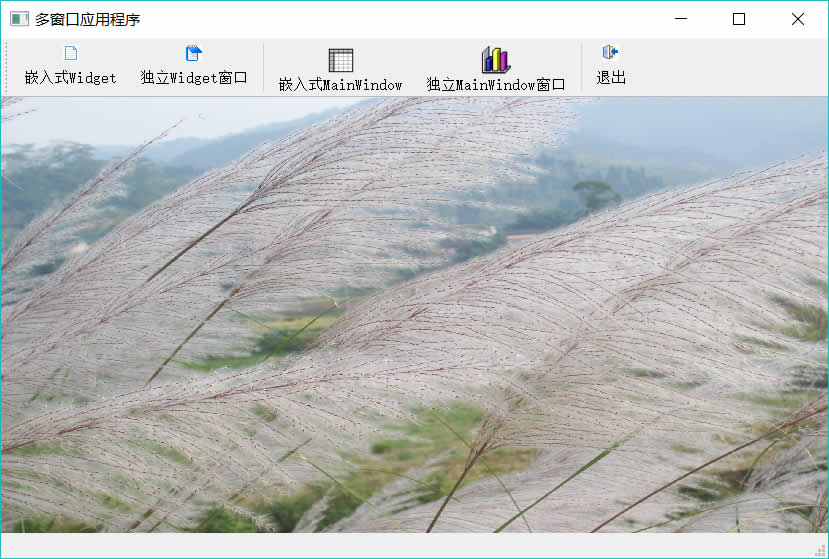The width and height of the screenshot is (829, 559).
Task: Click the 独立MainWindow窗口 label text
Action: (495, 85)
